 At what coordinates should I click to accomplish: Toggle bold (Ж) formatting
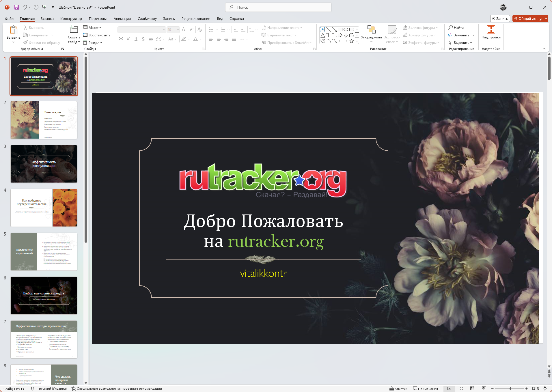[x=121, y=39]
